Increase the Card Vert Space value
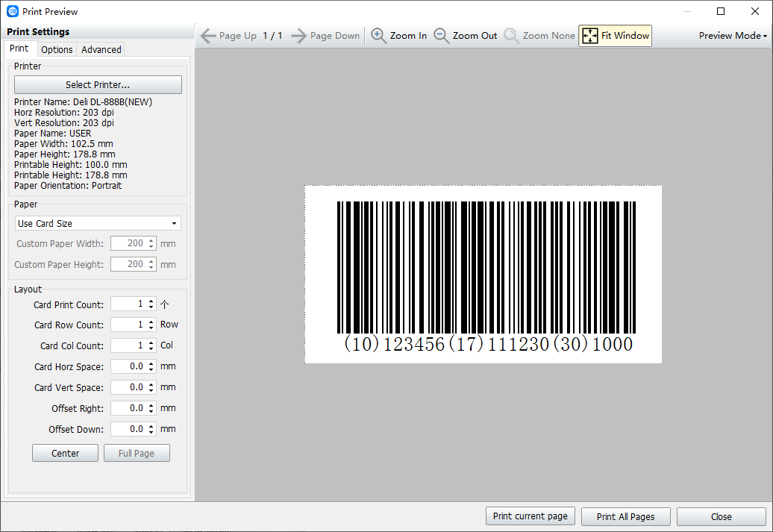The height and width of the screenshot is (532, 773). coord(151,384)
